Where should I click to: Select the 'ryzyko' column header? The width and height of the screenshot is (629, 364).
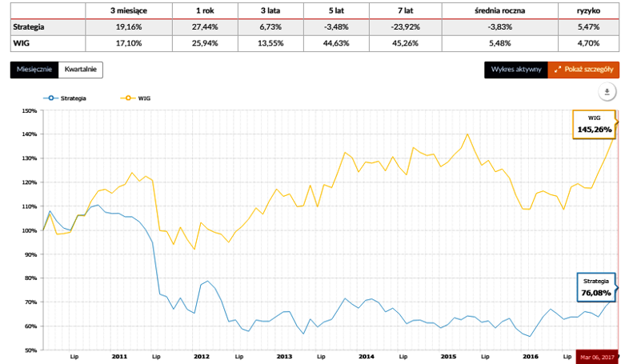pos(588,11)
